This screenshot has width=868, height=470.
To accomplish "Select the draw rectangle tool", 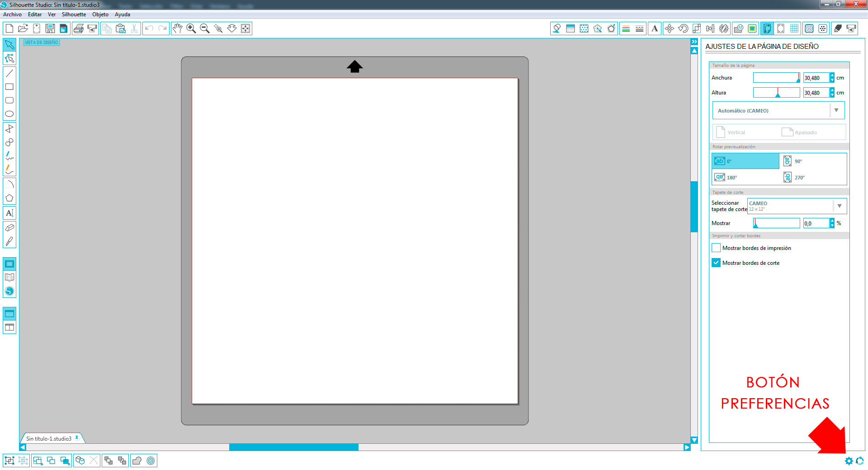I will pos(9,87).
